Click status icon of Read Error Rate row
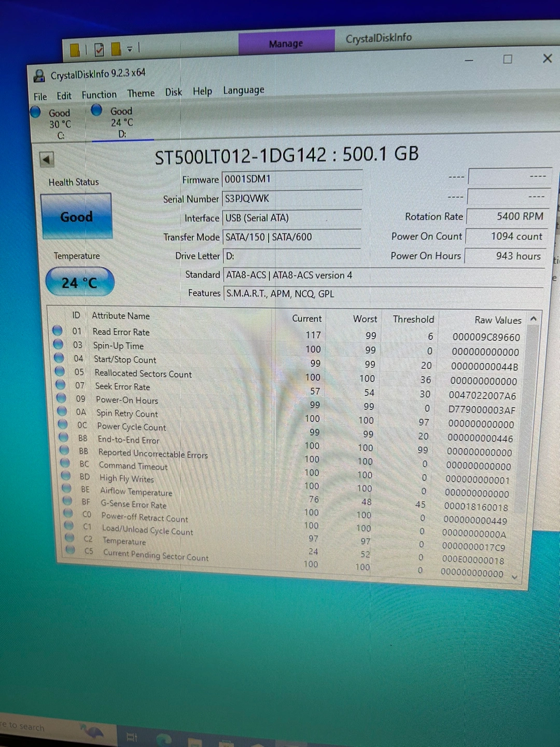Image resolution: width=560 pixels, height=747 pixels. [58, 330]
